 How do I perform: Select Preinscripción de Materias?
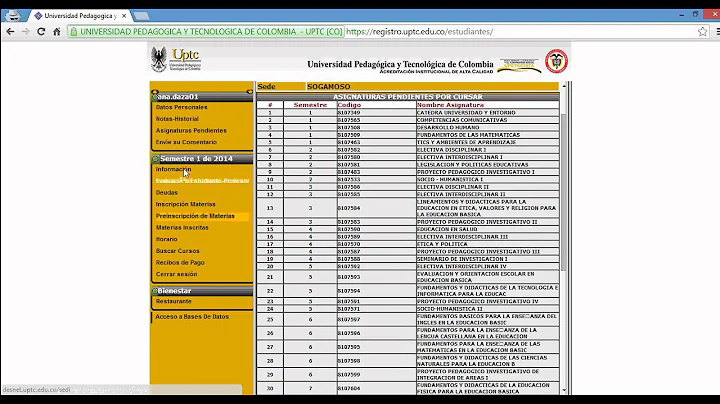click(195, 216)
